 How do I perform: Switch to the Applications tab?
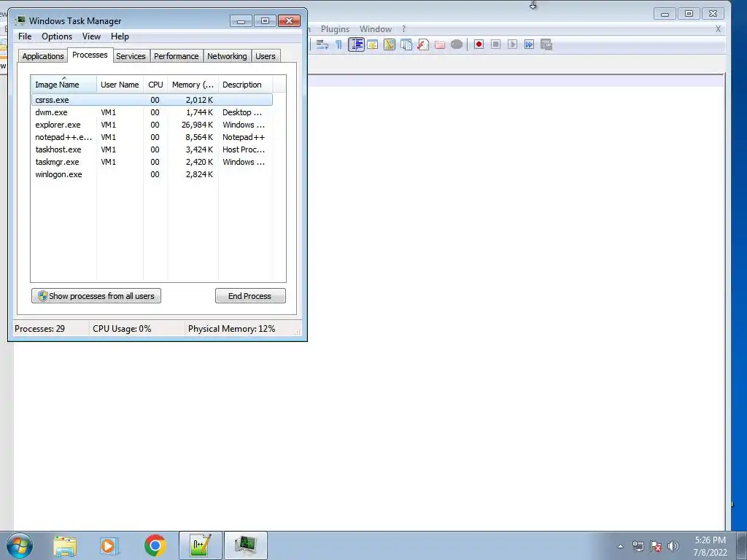pos(43,56)
